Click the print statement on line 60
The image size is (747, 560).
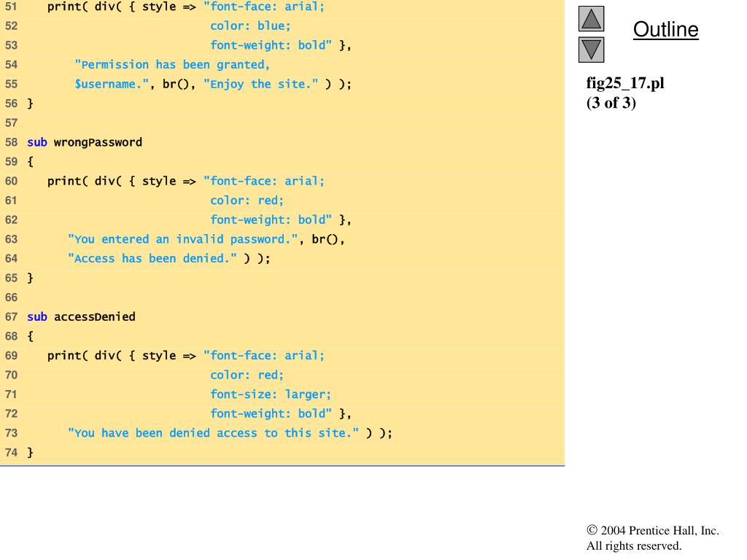click(186, 182)
